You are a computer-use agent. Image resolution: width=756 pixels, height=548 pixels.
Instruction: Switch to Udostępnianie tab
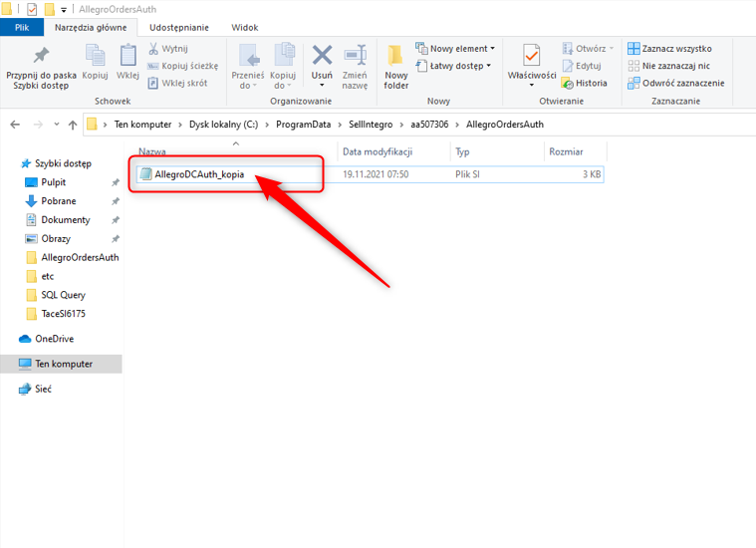[179, 28]
